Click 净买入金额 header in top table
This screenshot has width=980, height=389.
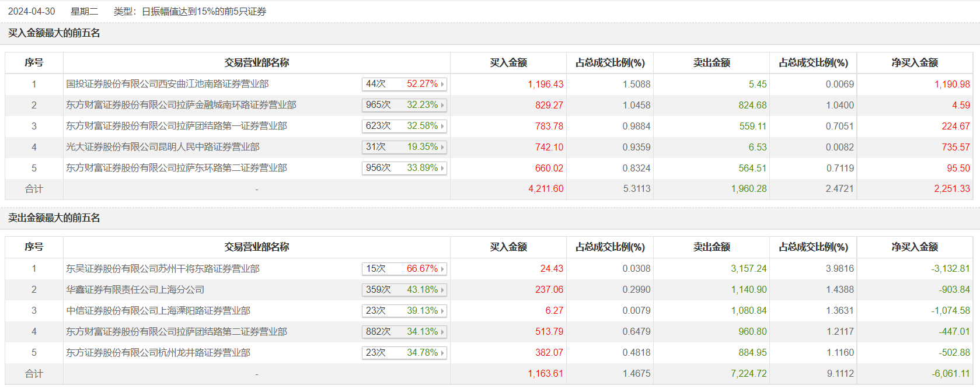(914, 63)
